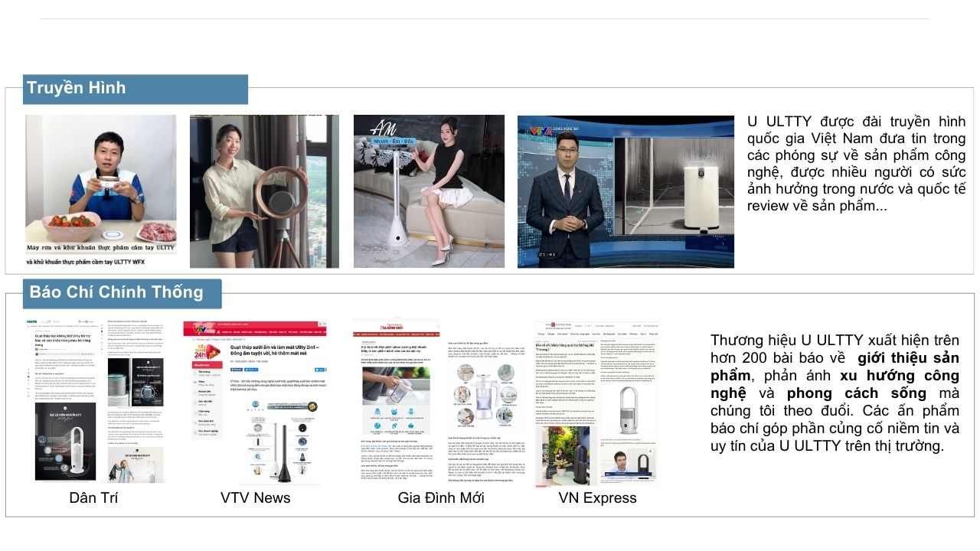
Task: Click the 21:41 timestamp on the news thumbnail
Action: click(547, 255)
